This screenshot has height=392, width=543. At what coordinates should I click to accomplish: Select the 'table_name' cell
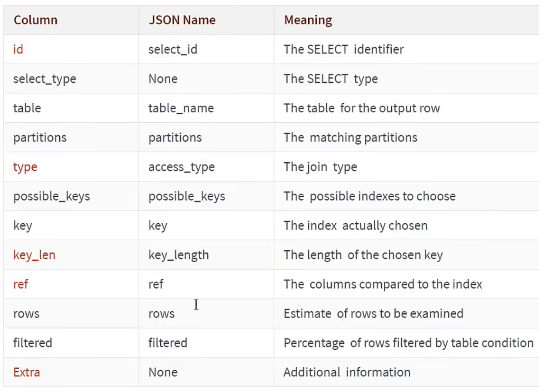point(181,108)
